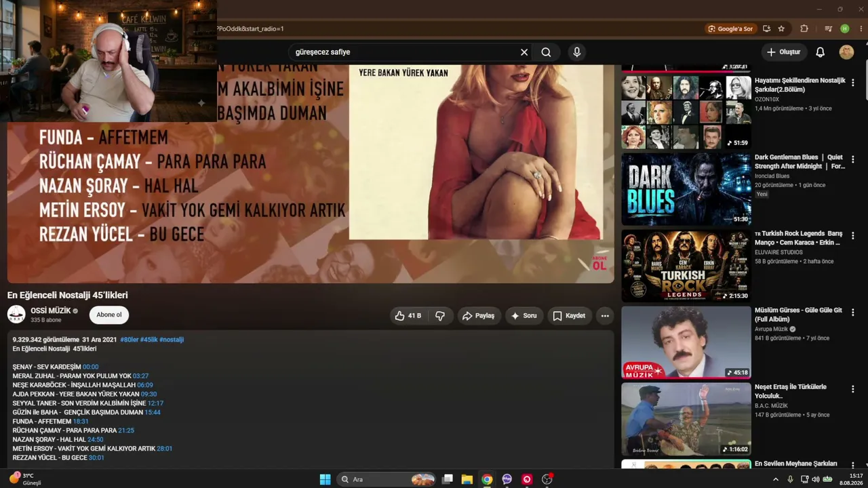Open the OSSİ MÜZİK channel name link
Image resolution: width=868 pixels, height=488 pixels.
(51, 311)
